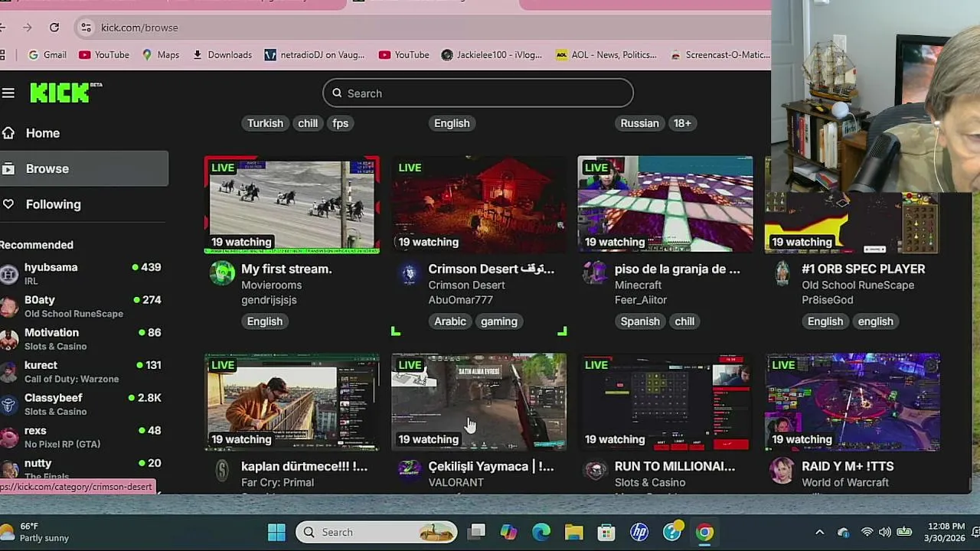Click Chrome icon in taskbar

click(704, 532)
